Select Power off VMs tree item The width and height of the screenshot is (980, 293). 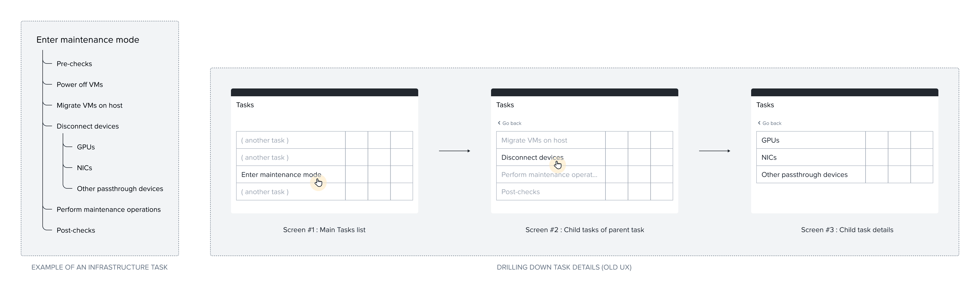tap(80, 85)
